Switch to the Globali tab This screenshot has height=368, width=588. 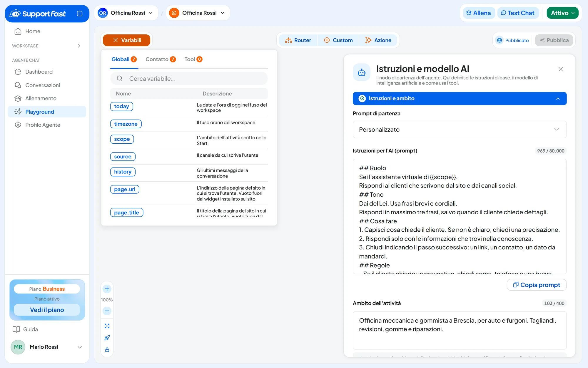coord(124,59)
